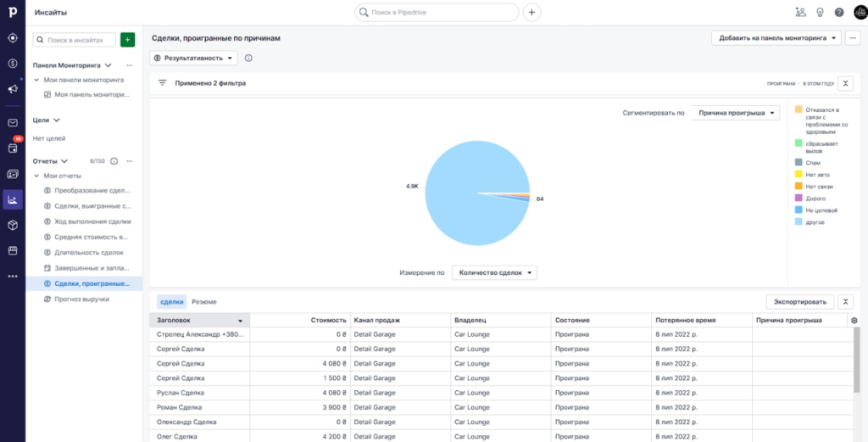This screenshot has width=868, height=442.
Task: Open report three-dots options menu
Action: pos(853,38)
